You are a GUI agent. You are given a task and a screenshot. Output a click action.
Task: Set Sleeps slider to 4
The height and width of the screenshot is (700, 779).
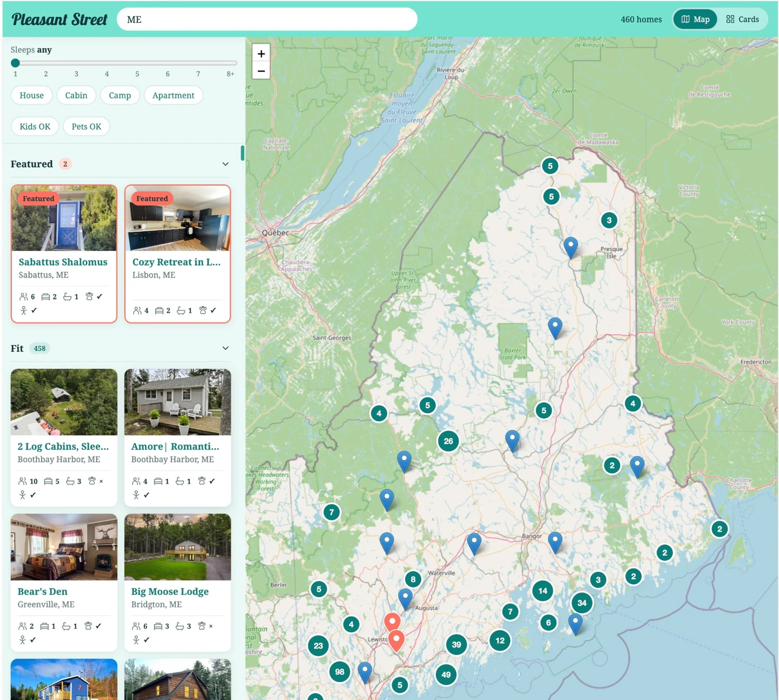[x=107, y=63]
